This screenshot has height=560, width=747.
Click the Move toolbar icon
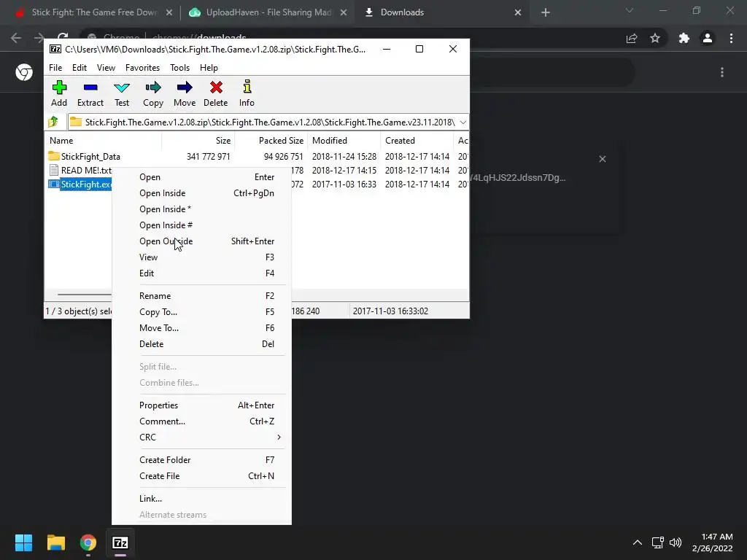pos(185,87)
